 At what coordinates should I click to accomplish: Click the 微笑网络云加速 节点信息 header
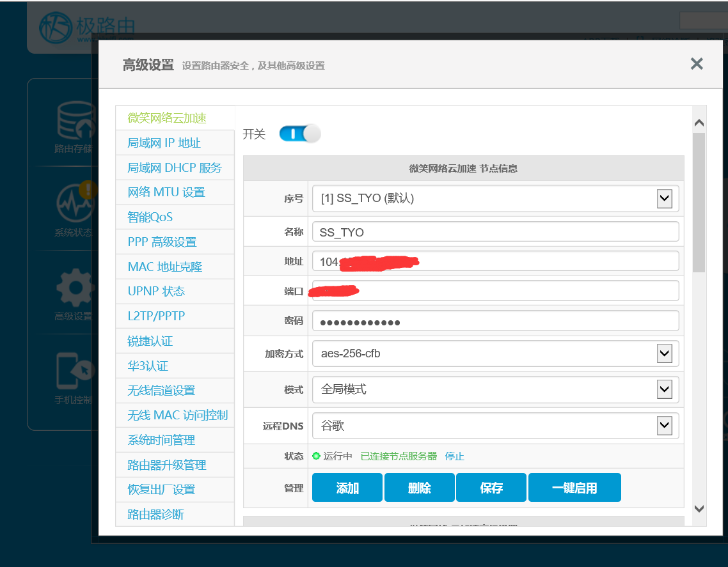pos(463,168)
